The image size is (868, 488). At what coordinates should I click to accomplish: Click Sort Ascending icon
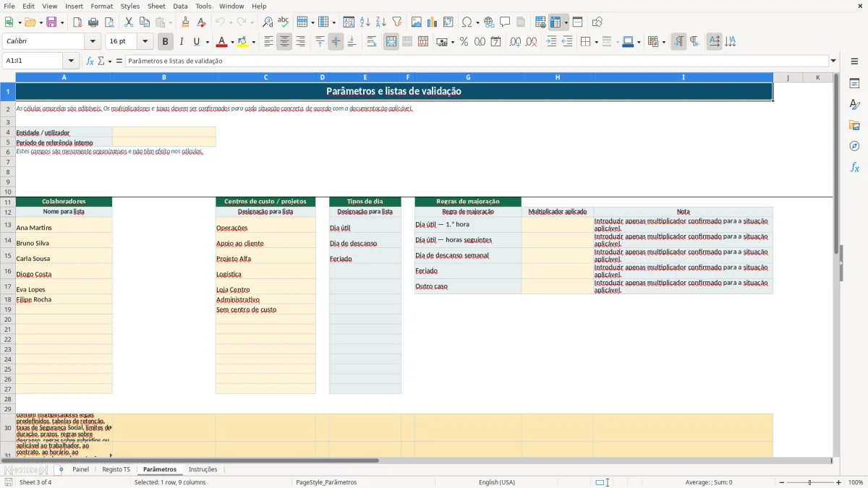tap(365, 22)
